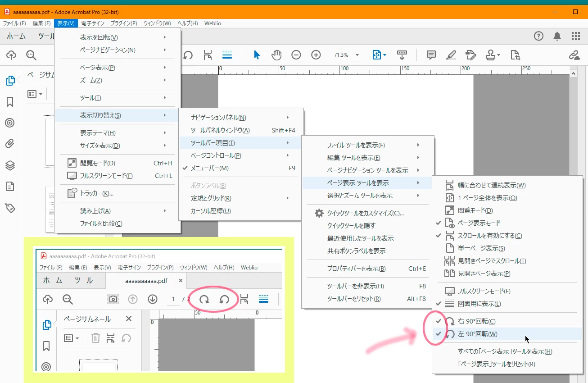This screenshot has width=588, height=383.
Task: Click the zoom out minus icon
Action: pyautogui.click(x=296, y=55)
